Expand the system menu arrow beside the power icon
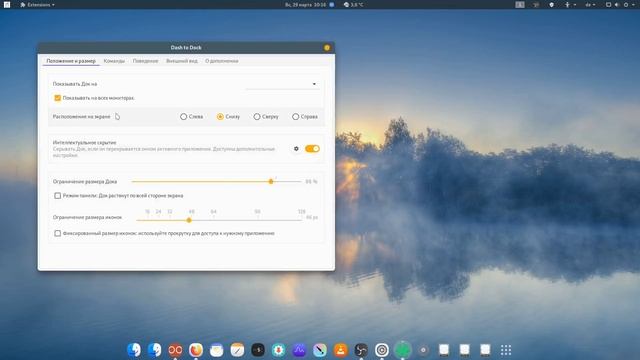The image size is (640, 360). point(634,4)
